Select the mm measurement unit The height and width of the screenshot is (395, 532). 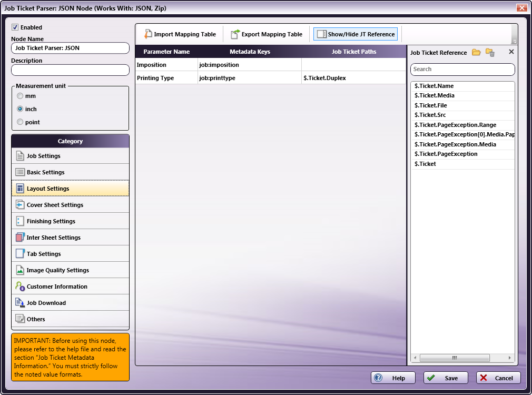pos(20,96)
